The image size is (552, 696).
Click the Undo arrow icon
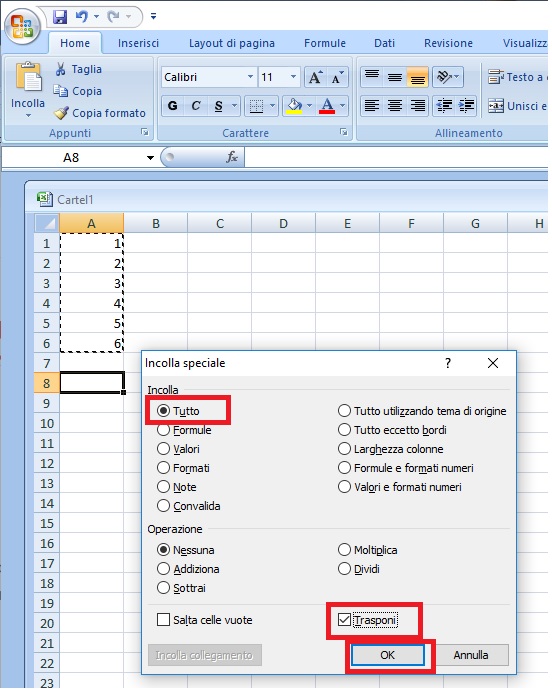point(82,16)
